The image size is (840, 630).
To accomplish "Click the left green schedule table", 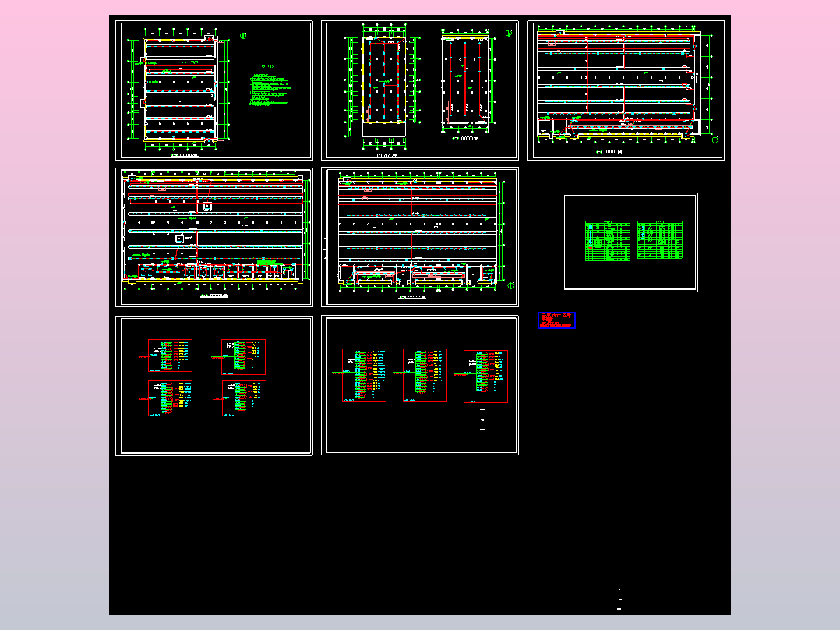I will point(608,241).
